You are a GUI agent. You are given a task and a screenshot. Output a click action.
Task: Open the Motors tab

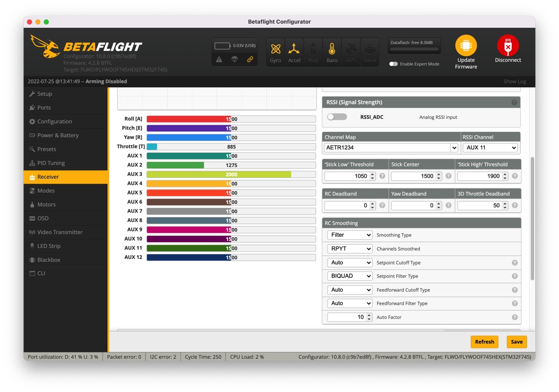tap(66, 204)
